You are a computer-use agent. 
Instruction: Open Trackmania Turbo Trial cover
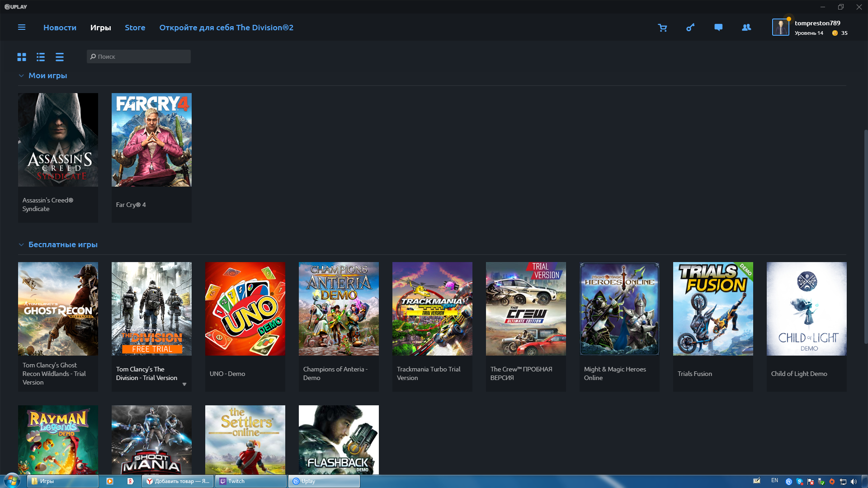(x=432, y=309)
